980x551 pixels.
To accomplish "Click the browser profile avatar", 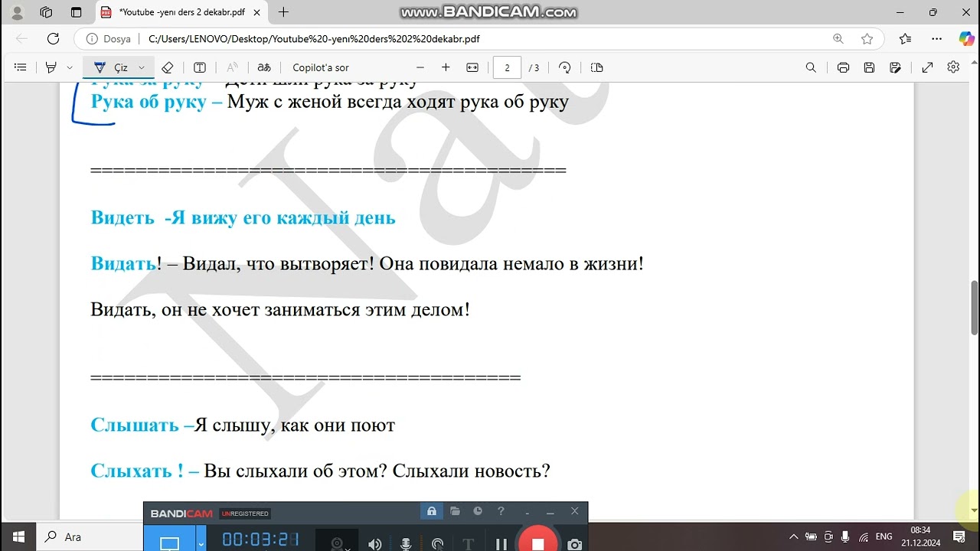I will click(x=18, y=12).
